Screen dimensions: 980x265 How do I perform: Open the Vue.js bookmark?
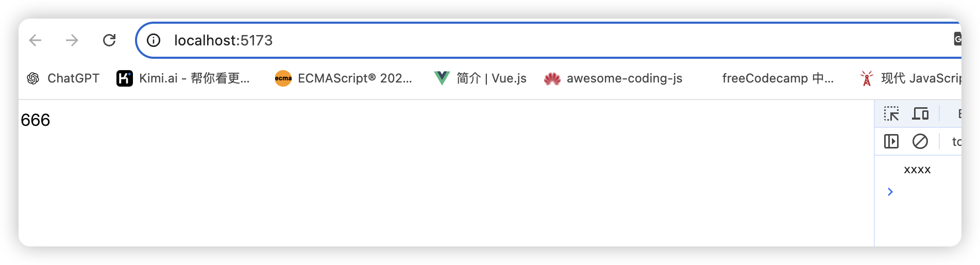pos(481,78)
